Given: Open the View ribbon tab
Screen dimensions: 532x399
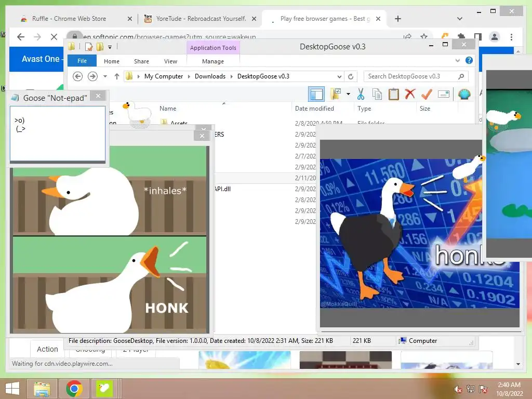Looking at the screenshot, I should (x=170, y=61).
